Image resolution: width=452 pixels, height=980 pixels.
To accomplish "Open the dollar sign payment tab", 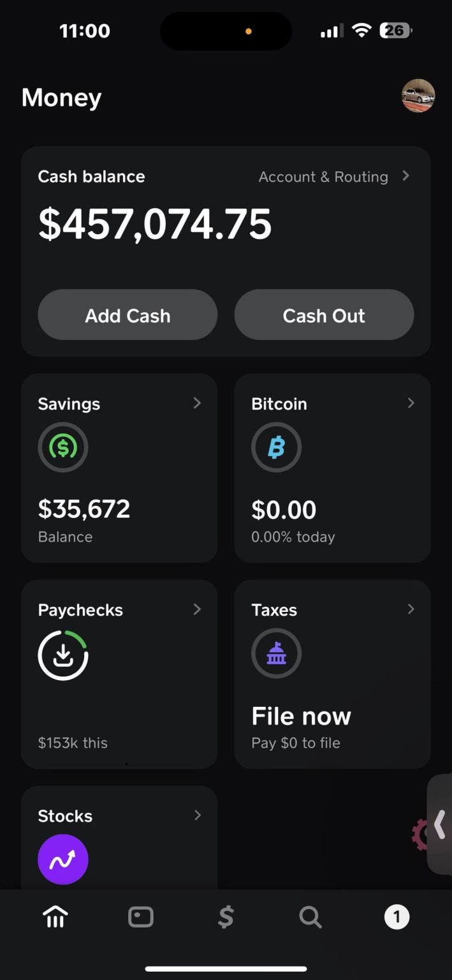I will 226,917.
